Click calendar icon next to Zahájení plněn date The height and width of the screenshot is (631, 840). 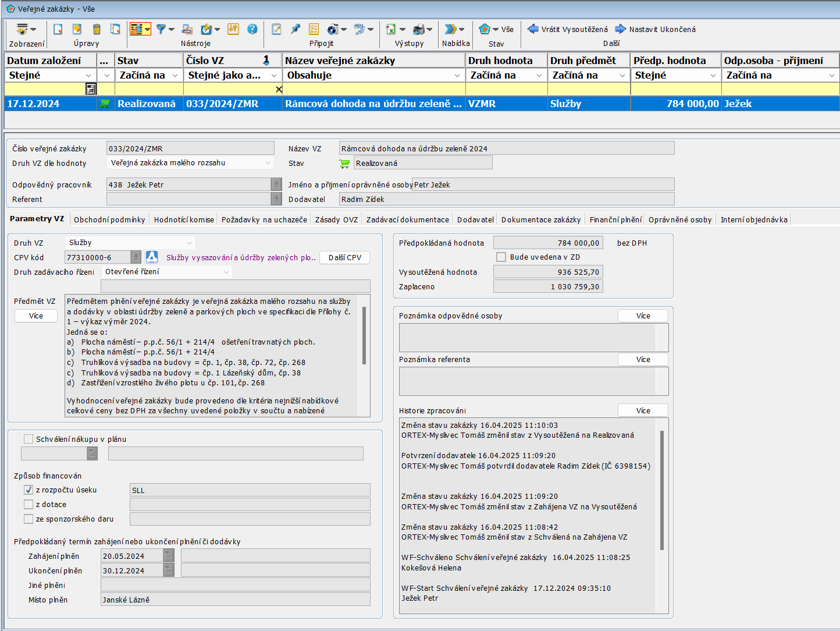point(169,556)
